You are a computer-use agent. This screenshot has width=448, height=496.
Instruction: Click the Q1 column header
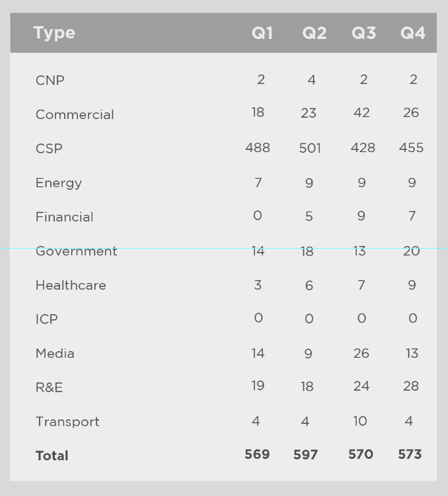coord(262,33)
